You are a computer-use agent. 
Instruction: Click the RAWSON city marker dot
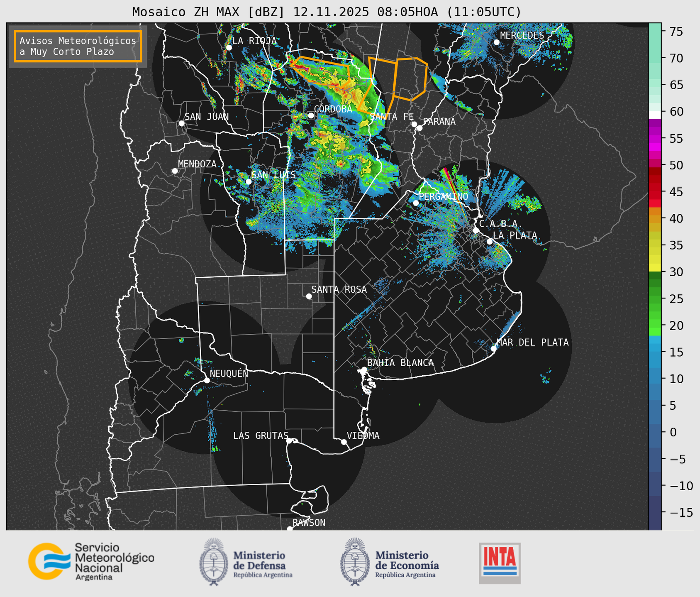click(290, 528)
